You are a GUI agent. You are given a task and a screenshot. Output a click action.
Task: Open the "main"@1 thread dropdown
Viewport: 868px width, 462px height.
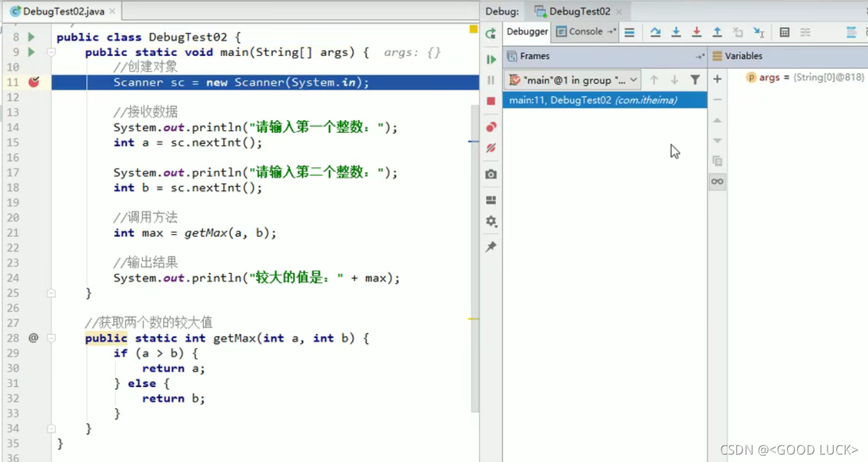pos(572,80)
